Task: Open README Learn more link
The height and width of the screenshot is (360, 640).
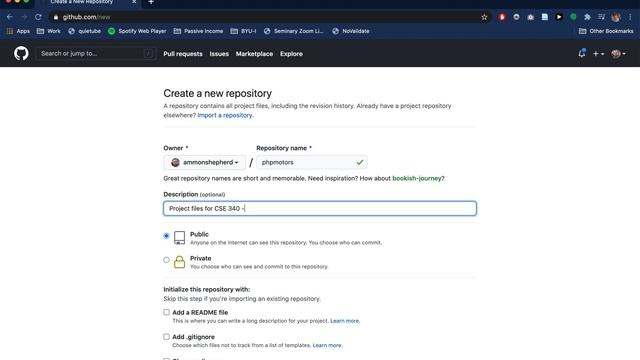Action: click(x=345, y=321)
